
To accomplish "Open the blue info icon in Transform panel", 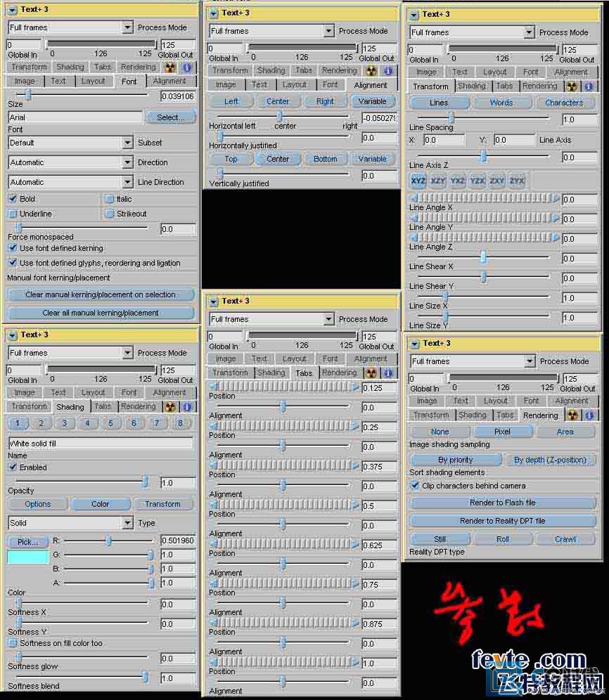I will coord(589,86).
